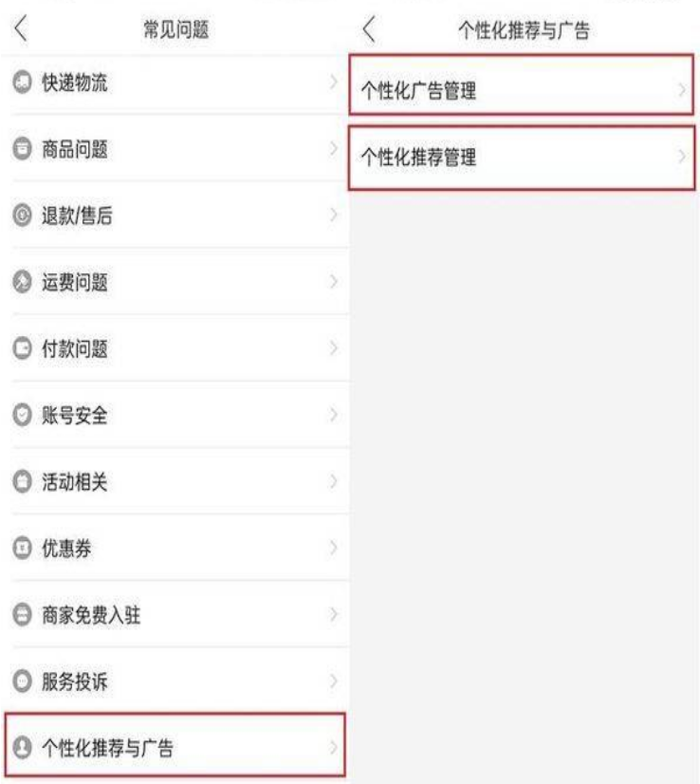Go back from the 常见问题 page

(21, 29)
